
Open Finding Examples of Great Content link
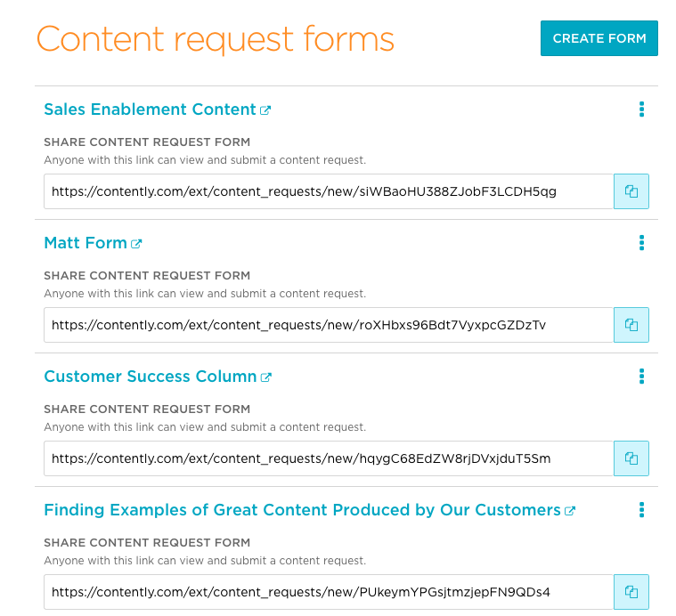click(x=302, y=510)
